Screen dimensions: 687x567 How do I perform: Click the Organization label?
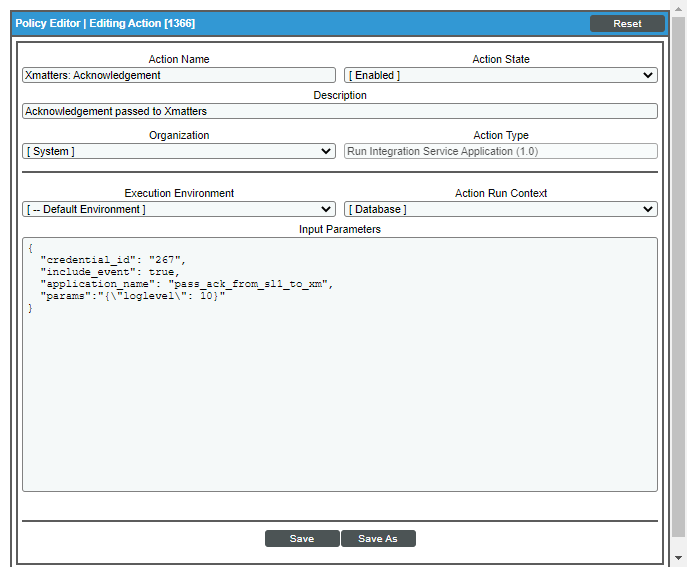(x=179, y=135)
